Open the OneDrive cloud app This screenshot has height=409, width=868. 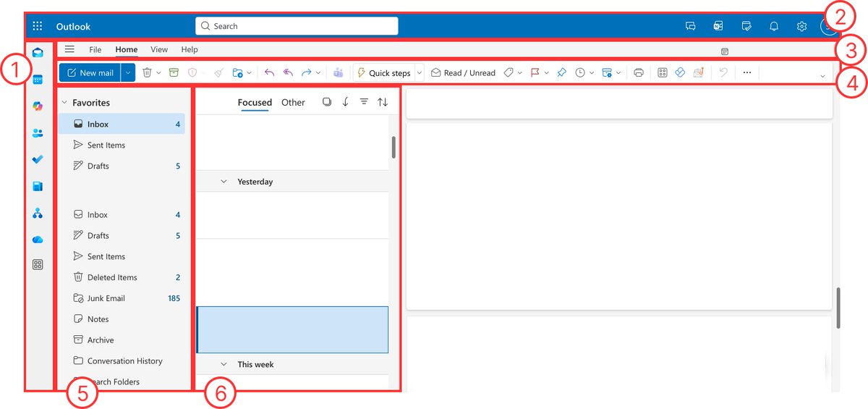click(38, 240)
